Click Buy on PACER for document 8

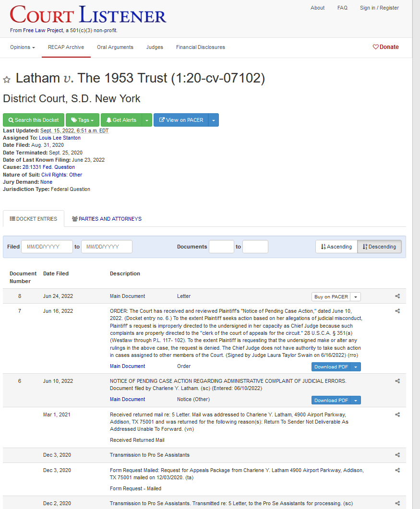pyautogui.click(x=331, y=296)
